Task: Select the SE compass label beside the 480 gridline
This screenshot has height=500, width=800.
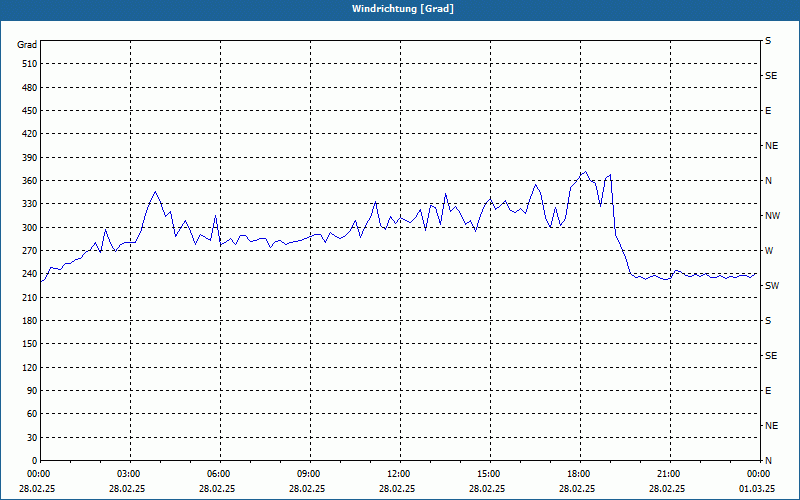Action: [x=771, y=76]
